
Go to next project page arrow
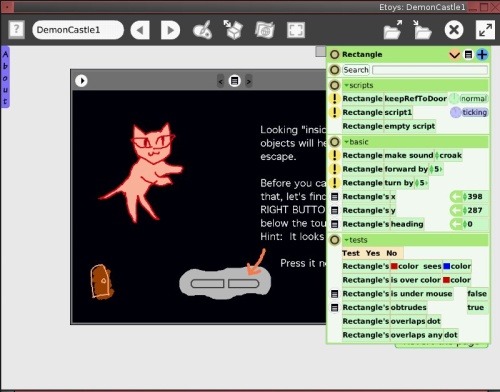[x=170, y=30]
